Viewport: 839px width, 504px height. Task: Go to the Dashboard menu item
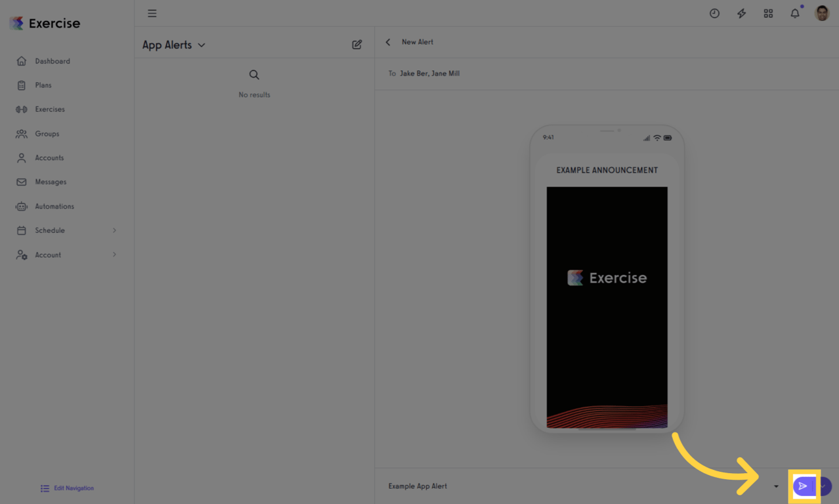[x=52, y=60]
